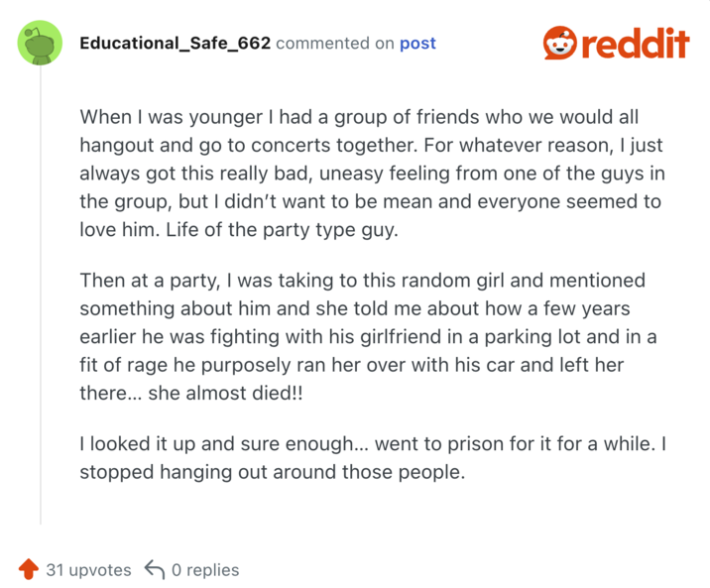710x588 pixels.
Task: Collapse the comment using the vertical thread line
Action: pyautogui.click(x=41, y=297)
